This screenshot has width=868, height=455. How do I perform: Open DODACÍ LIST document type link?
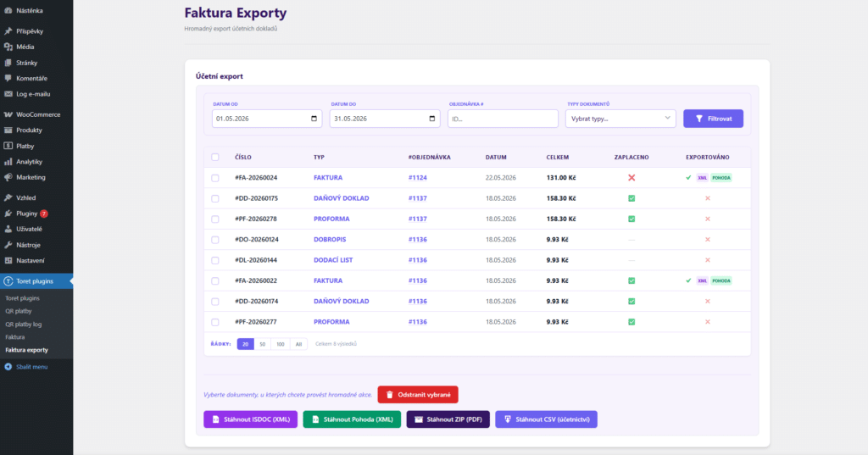point(333,260)
